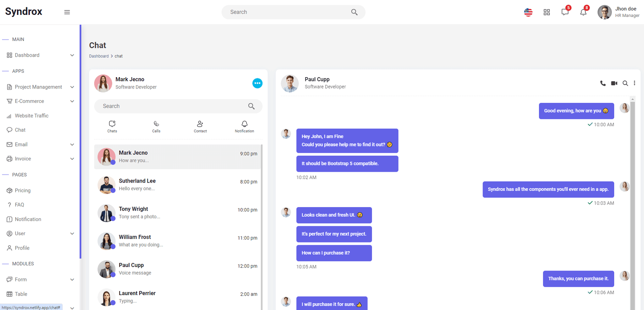Click the "It should be Bootstrap 5 compatible." message

coord(347,164)
